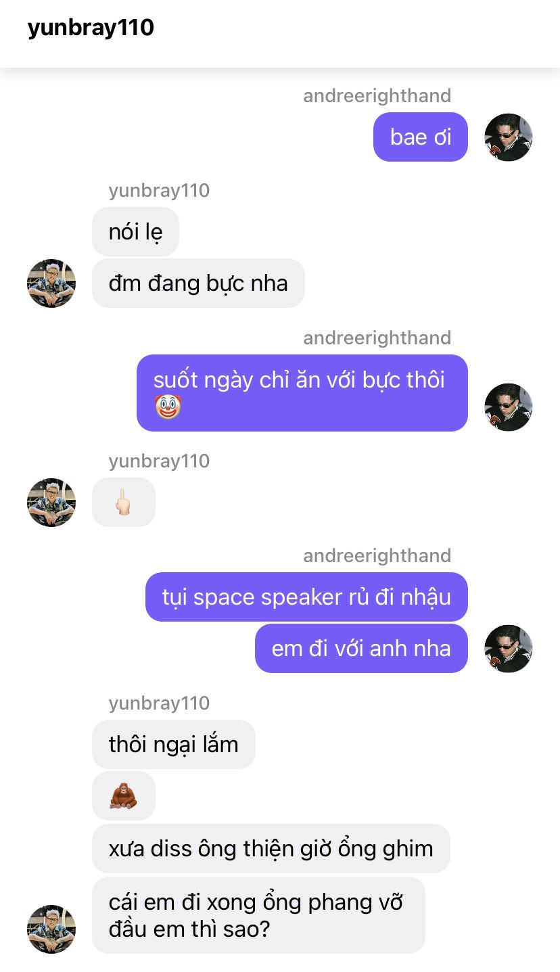Select the "đm đang bực nha" message
Viewport: 560px width, 972px height.
(x=198, y=283)
